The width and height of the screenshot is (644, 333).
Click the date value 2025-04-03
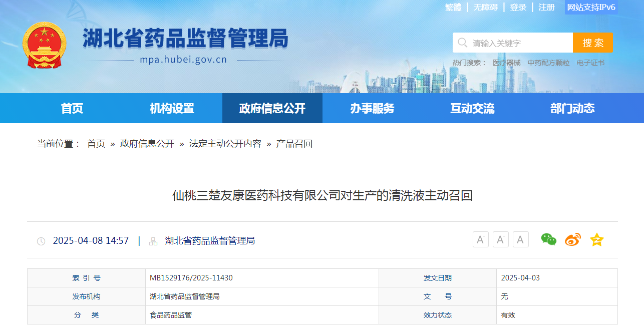tap(520, 278)
